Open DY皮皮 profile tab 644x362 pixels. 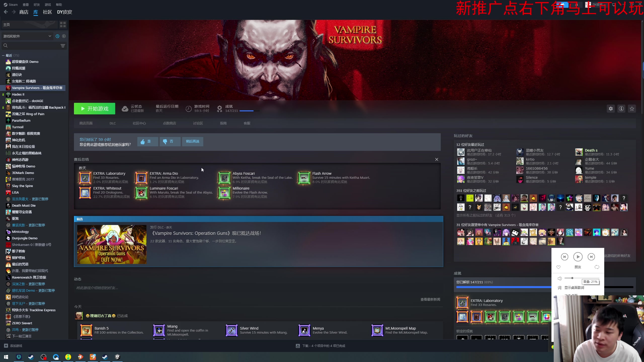[x=64, y=12]
